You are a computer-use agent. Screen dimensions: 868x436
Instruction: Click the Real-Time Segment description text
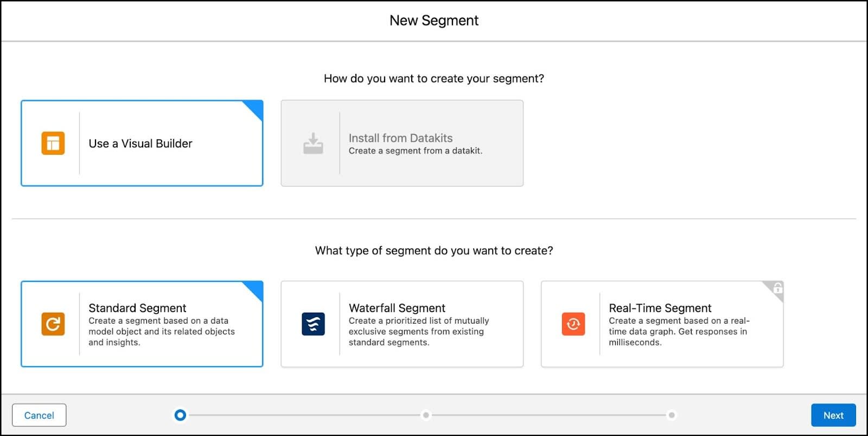pyautogui.click(x=679, y=332)
